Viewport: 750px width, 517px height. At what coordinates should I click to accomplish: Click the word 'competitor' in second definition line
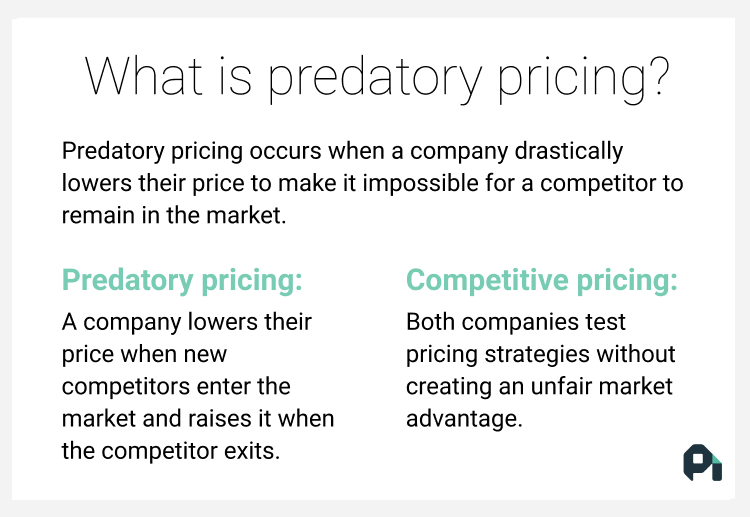pyautogui.click(x=598, y=184)
